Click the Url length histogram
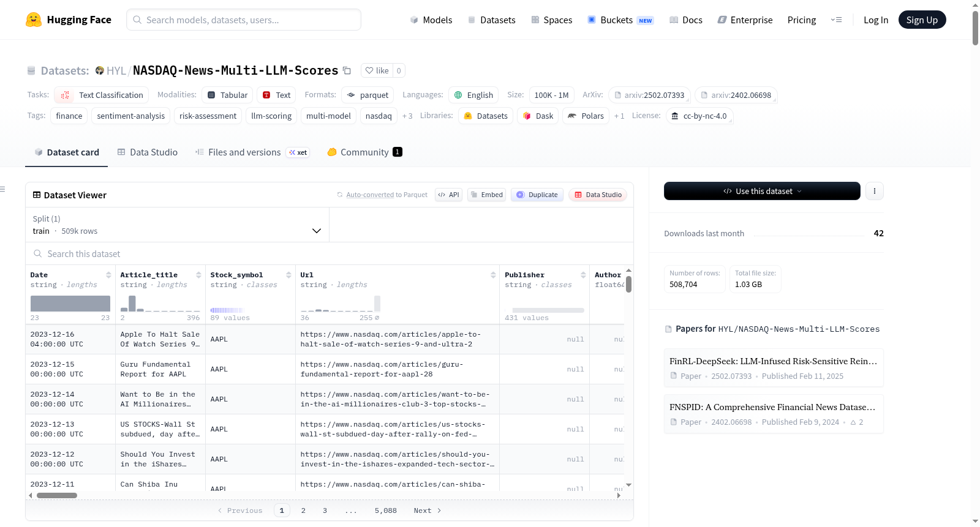980x527 pixels. click(340, 304)
